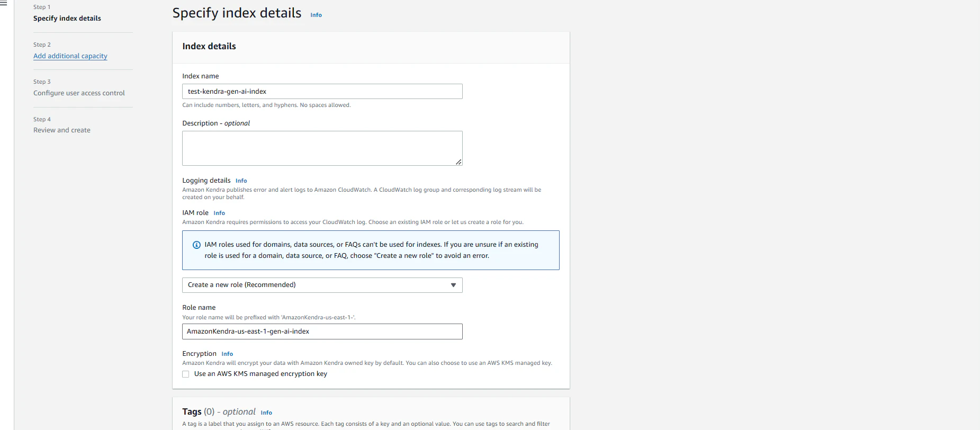Select Step 1 Specify index details
Image resolution: width=980 pixels, height=430 pixels.
pyautogui.click(x=67, y=18)
